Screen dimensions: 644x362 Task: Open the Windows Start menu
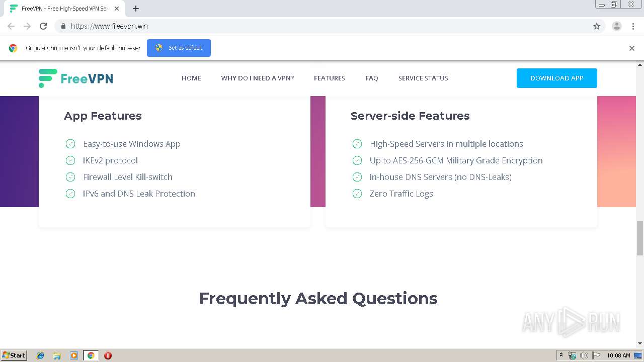[x=14, y=355]
